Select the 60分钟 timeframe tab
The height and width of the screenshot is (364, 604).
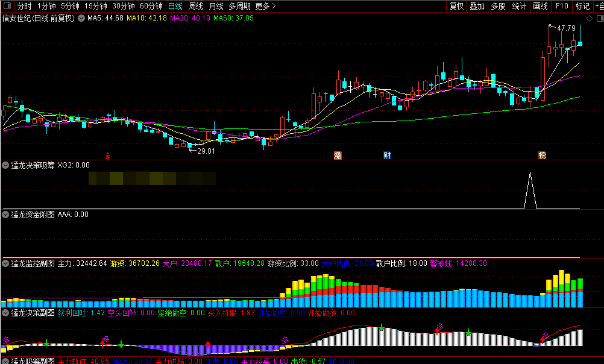[x=151, y=6]
